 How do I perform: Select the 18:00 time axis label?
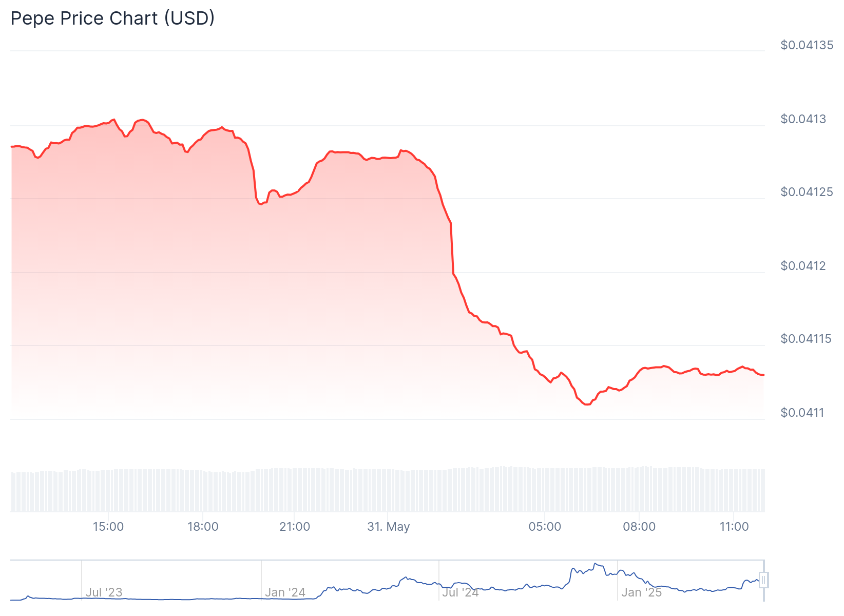pyautogui.click(x=203, y=527)
